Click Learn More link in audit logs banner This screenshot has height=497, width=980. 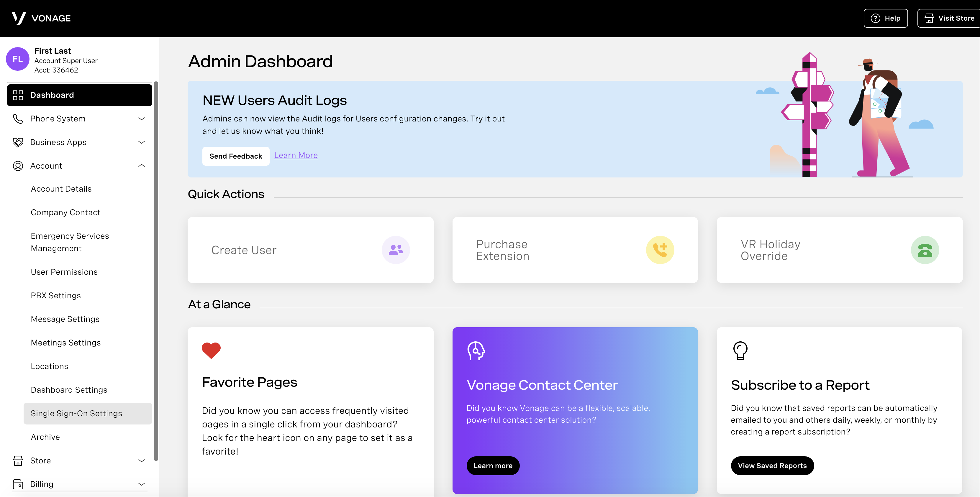(x=296, y=155)
